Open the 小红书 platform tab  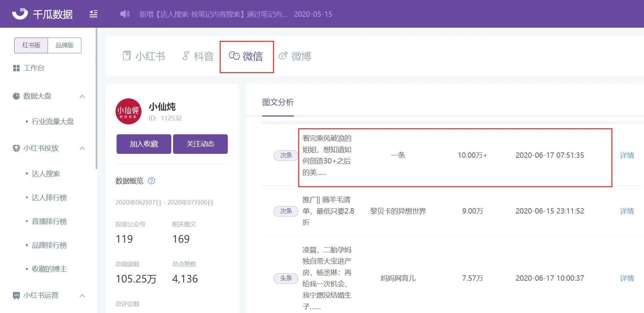[144, 56]
